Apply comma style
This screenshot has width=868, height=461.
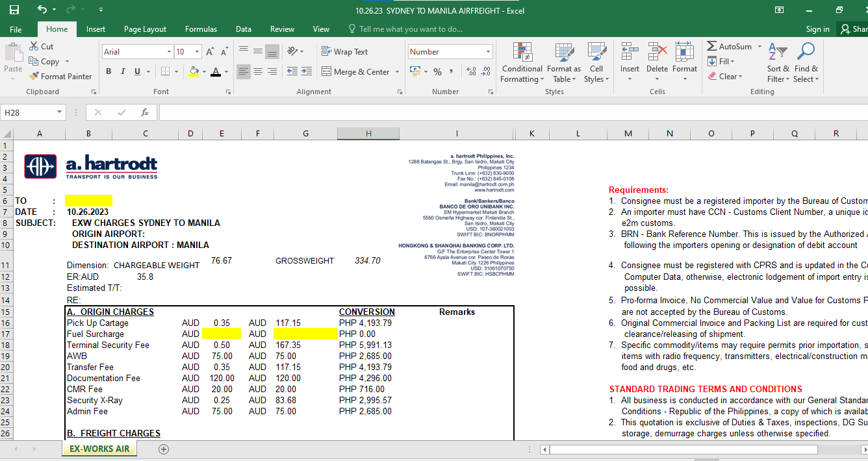[452, 71]
